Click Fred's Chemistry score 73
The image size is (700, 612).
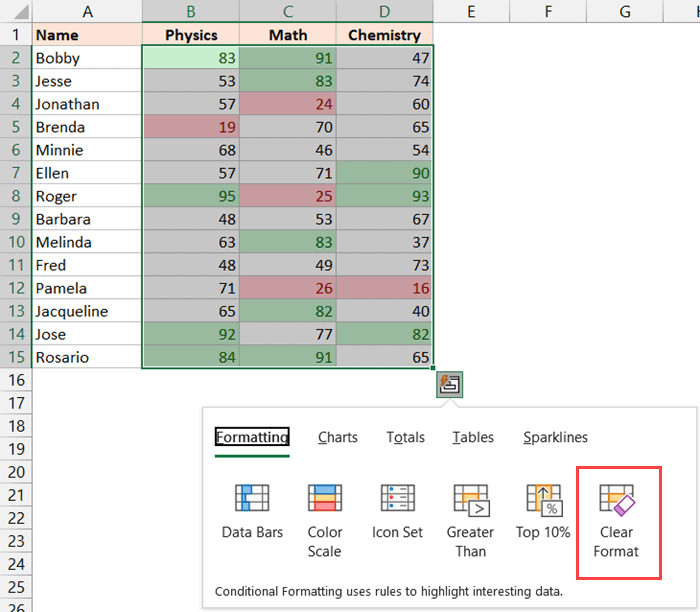point(385,265)
